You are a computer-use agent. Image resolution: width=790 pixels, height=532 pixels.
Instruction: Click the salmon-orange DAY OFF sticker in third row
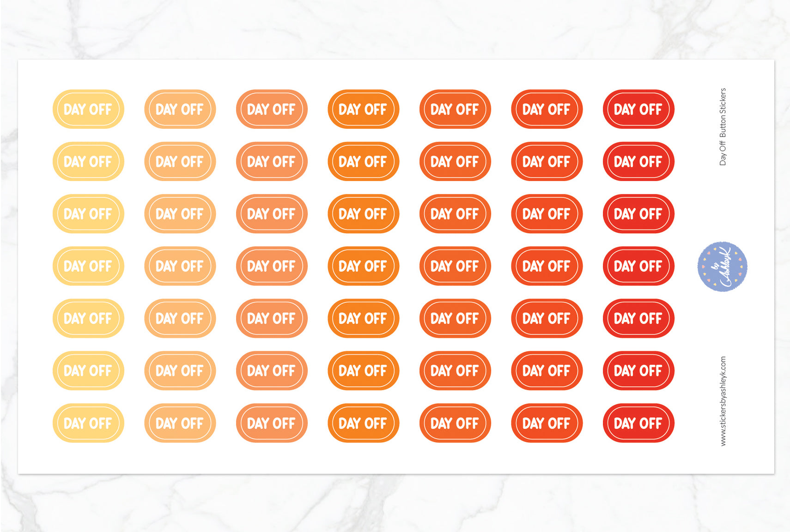(272, 214)
